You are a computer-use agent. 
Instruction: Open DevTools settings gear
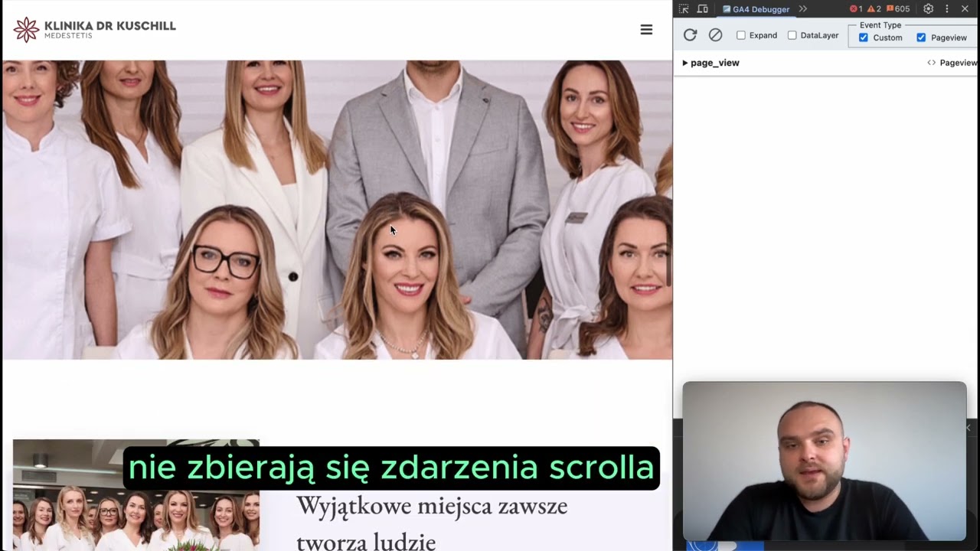928,9
